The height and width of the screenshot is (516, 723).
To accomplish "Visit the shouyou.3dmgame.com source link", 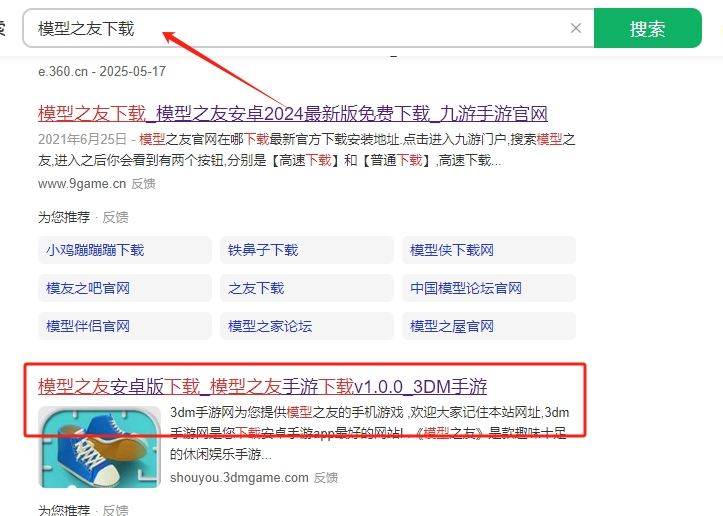I will coord(239,478).
